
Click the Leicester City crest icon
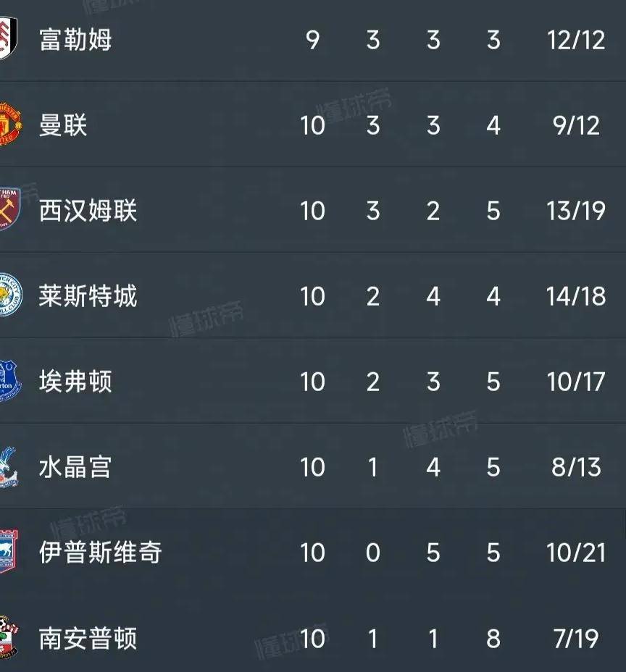(10, 295)
